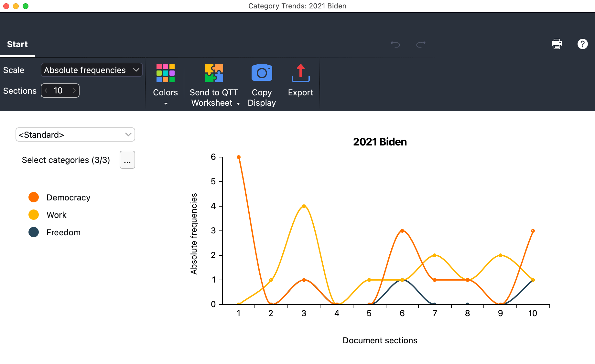Open help via question mark icon
The height and width of the screenshot is (364, 595).
pos(582,44)
